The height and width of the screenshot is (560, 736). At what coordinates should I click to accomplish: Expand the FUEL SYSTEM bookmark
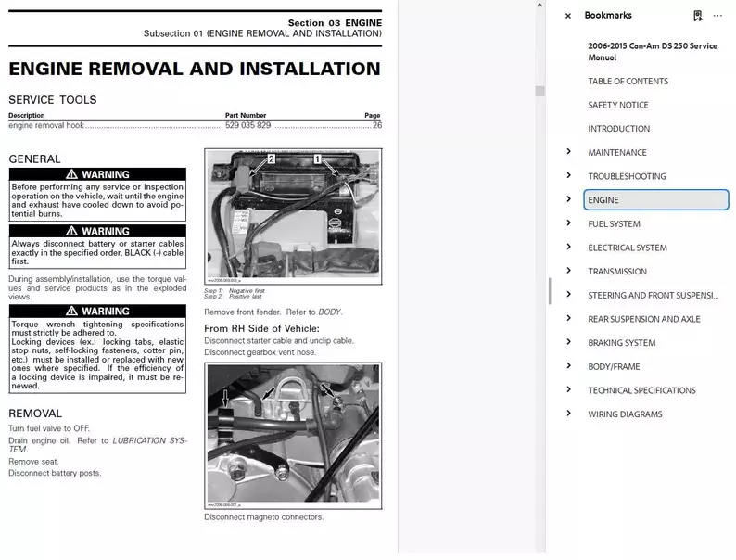pyautogui.click(x=568, y=223)
